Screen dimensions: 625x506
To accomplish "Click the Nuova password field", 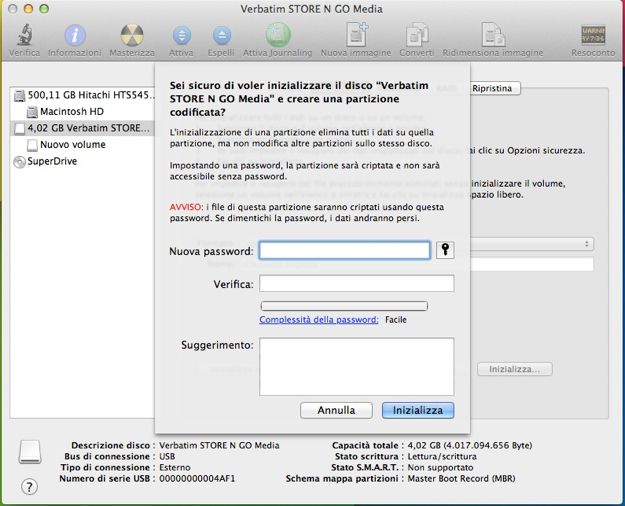I will pos(344,250).
